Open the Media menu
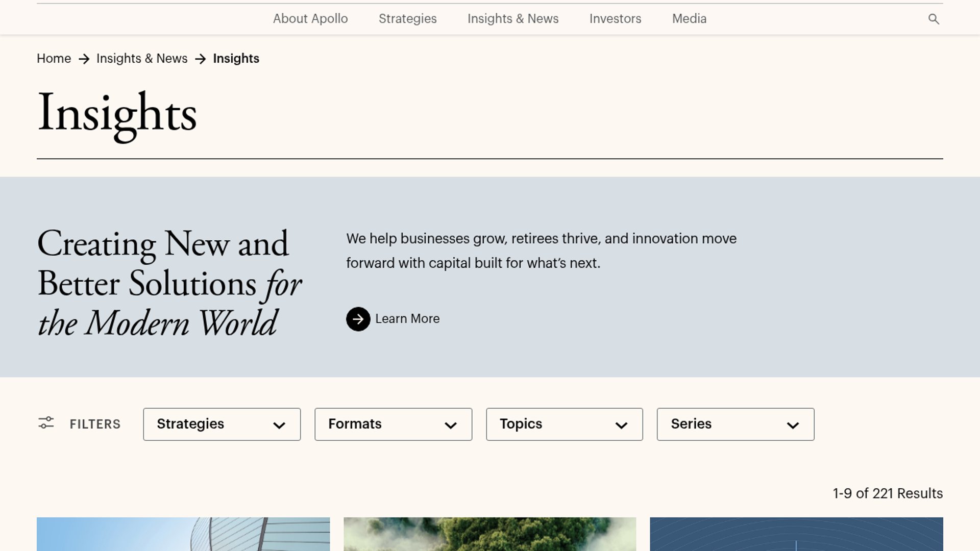980x551 pixels. click(689, 19)
